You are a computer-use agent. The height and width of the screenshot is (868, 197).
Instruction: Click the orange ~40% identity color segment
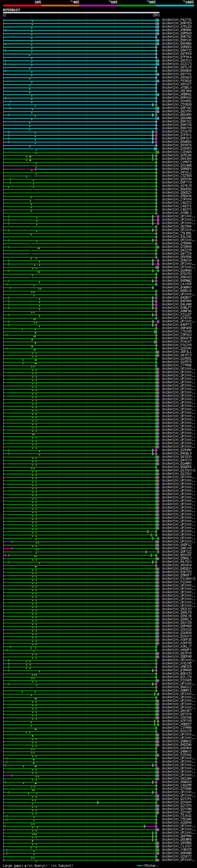coord(60,6)
